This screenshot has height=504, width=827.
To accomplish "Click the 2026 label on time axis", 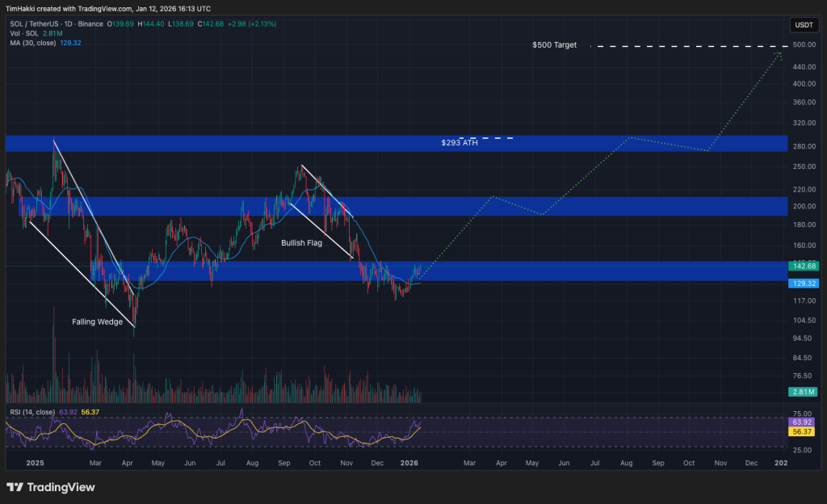I will point(409,463).
